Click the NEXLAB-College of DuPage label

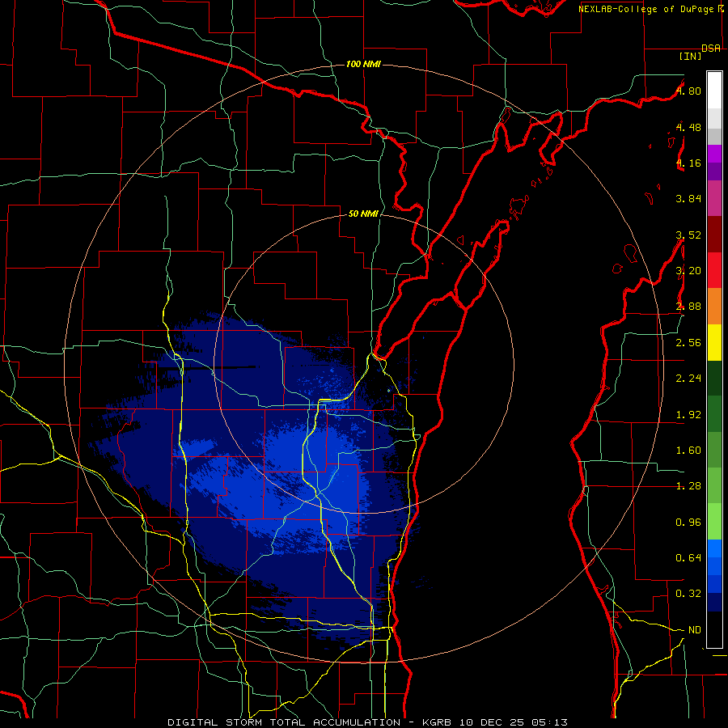click(645, 9)
